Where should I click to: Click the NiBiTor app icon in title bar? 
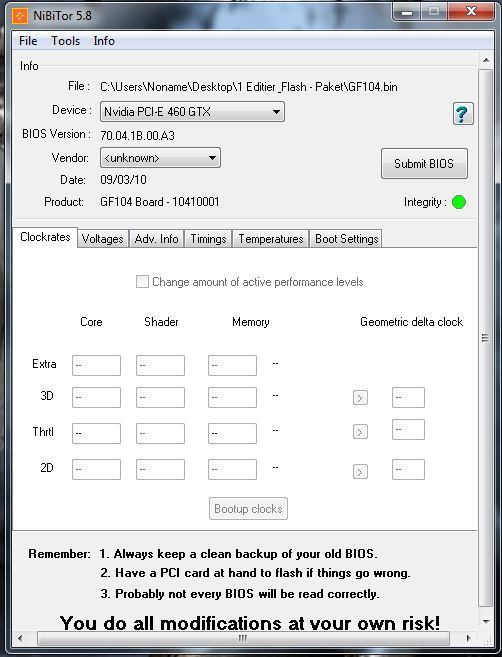coord(20,16)
